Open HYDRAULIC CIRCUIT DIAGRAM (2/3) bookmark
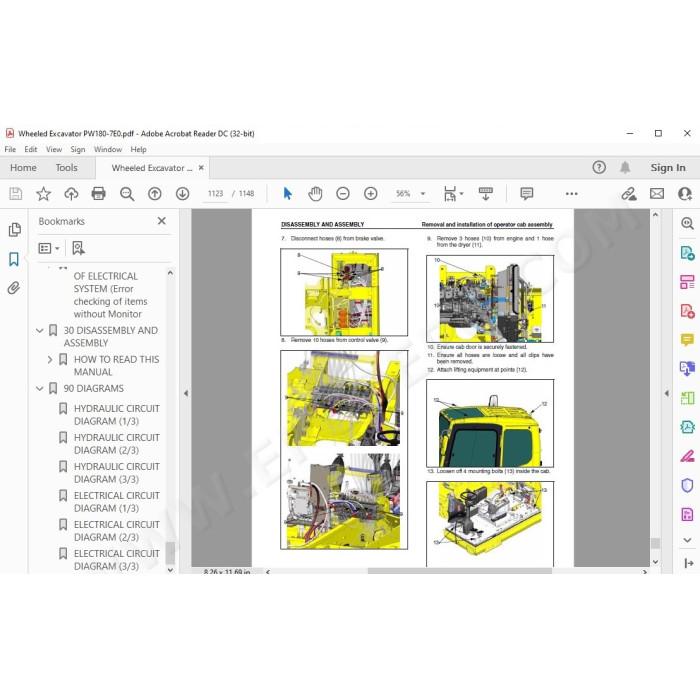The image size is (700, 700). (117, 444)
